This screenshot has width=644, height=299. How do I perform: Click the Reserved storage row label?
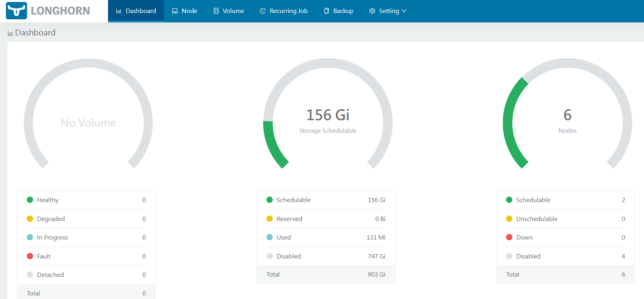[289, 219]
